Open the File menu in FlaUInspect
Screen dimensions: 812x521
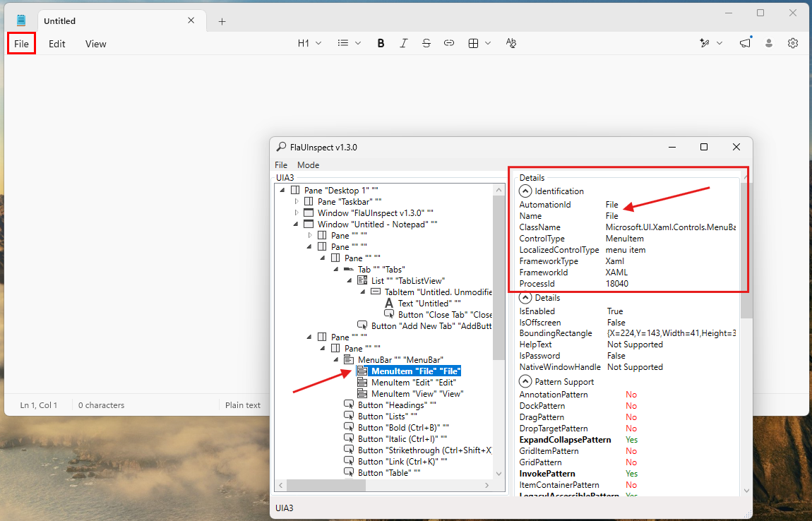(281, 164)
